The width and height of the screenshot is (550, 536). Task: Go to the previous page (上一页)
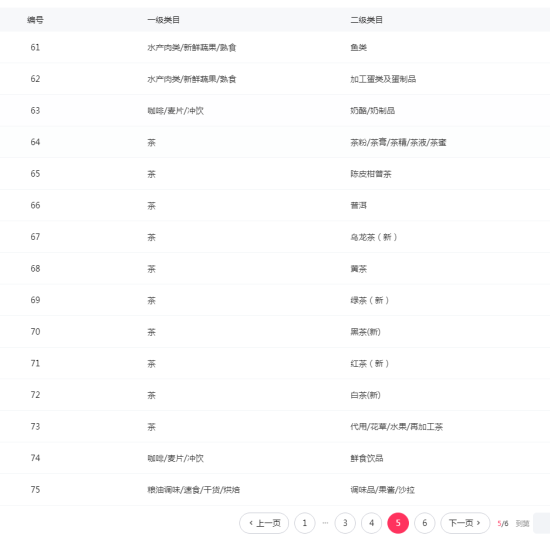[x=264, y=523]
